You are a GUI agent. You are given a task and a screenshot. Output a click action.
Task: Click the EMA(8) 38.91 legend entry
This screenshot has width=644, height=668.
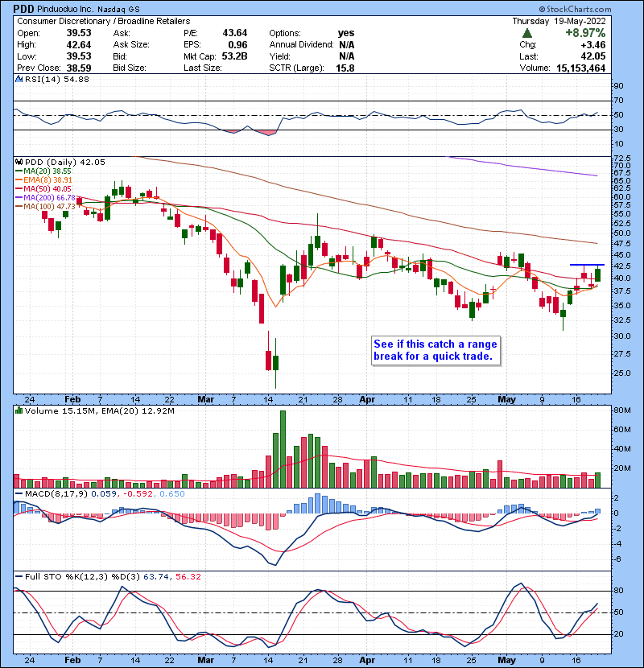47,179
